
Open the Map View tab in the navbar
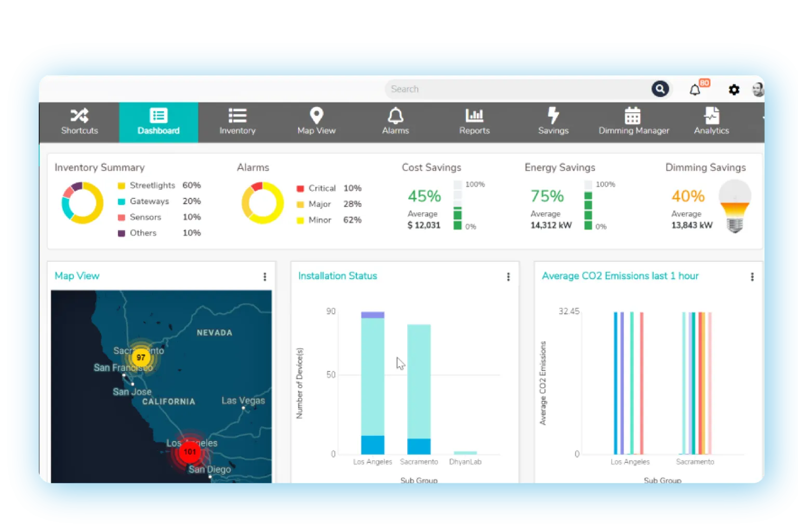pyautogui.click(x=316, y=123)
